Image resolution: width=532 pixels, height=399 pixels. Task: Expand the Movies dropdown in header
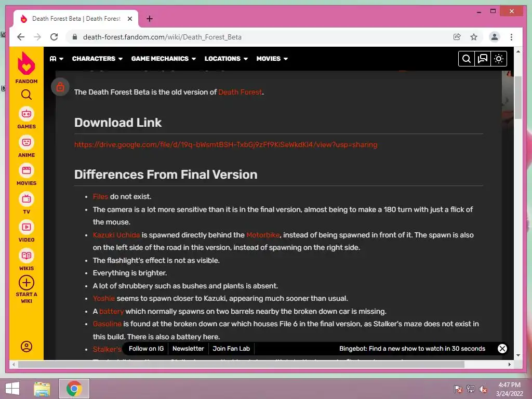[x=272, y=59]
